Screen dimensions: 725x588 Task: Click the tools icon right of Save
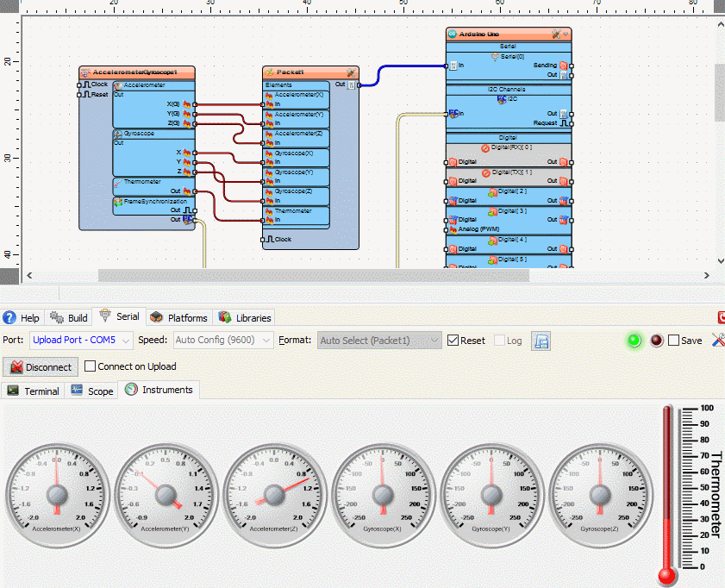coord(717,341)
